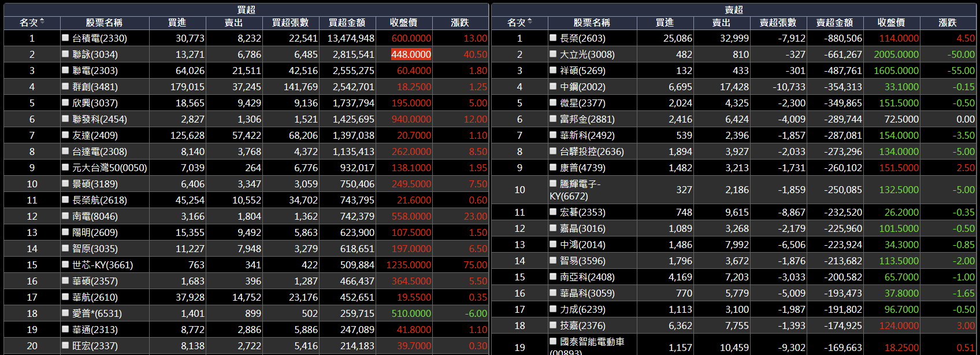
Task: Click 漲跌 header in the 買超 table
Action: click(461, 23)
